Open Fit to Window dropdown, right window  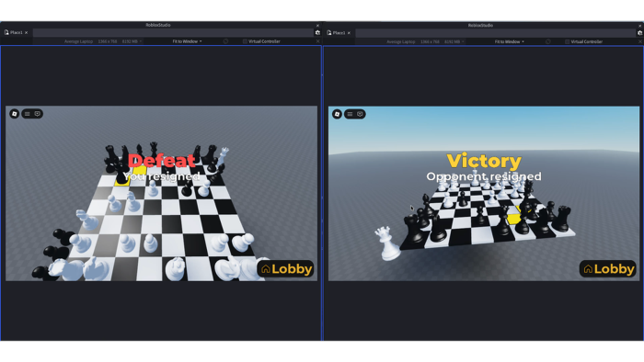point(510,42)
